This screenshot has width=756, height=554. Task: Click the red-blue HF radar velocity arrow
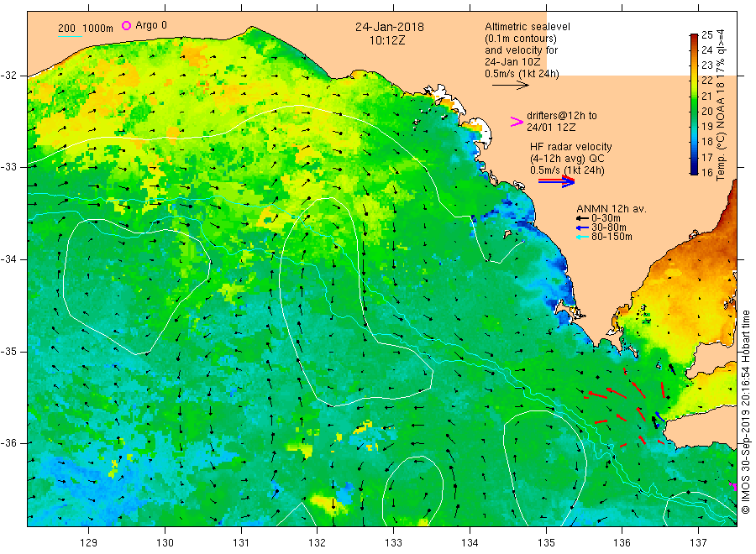[556, 181]
